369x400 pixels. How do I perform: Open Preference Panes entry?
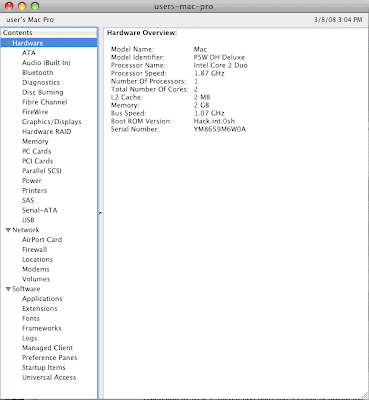[x=49, y=358]
